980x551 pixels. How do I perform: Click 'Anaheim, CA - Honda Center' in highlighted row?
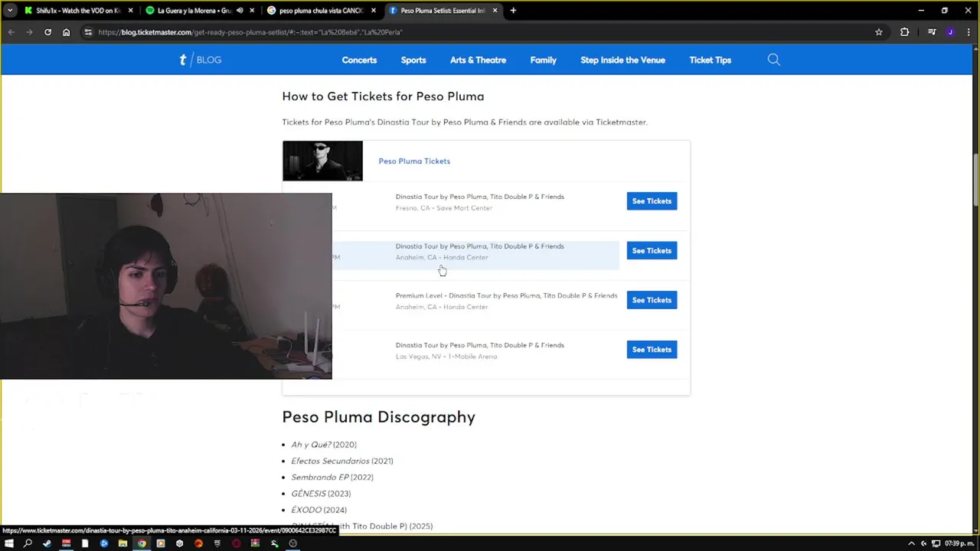(442, 258)
